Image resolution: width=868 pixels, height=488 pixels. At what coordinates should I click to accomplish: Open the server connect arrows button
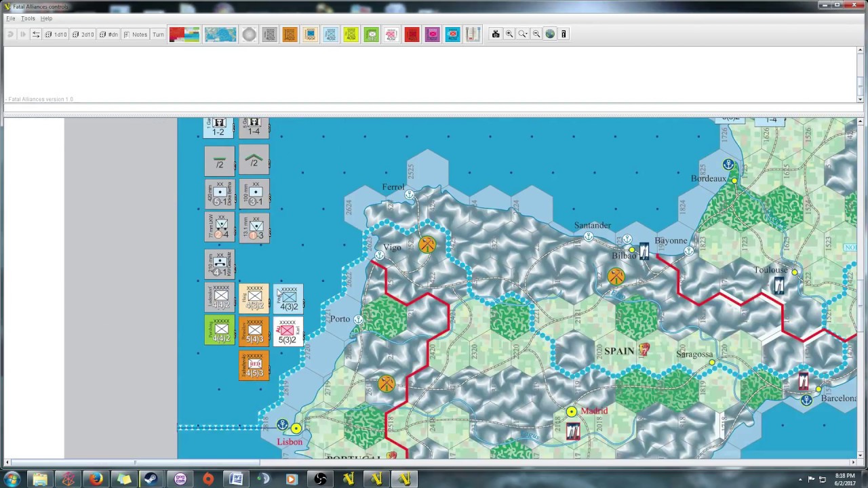pos(36,34)
